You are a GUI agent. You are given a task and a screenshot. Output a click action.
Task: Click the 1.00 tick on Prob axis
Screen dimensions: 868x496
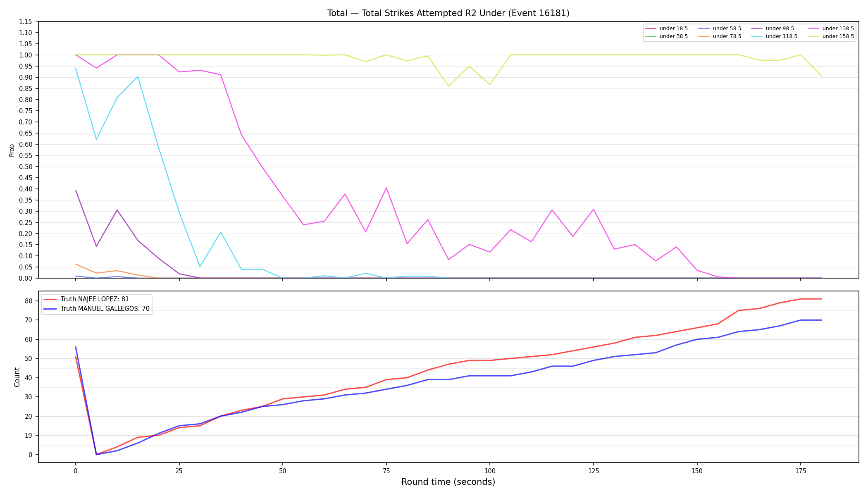pos(26,55)
